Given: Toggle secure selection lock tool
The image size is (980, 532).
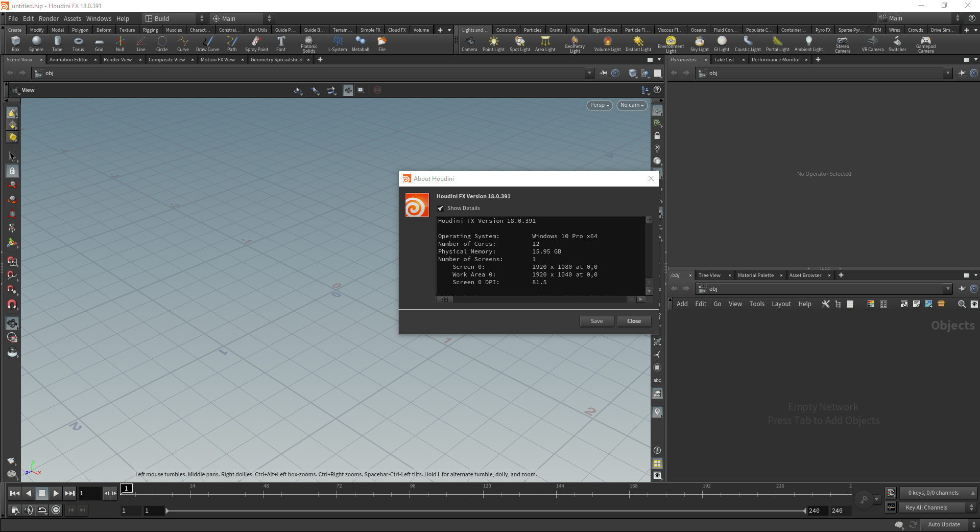Looking at the screenshot, I should [x=12, y=171].
